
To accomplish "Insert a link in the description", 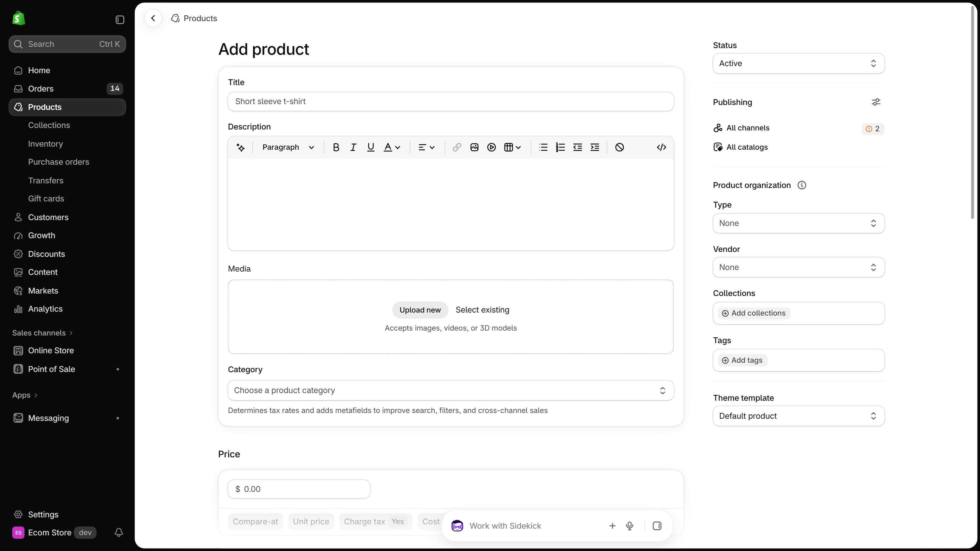I will (x=457, y=147).
